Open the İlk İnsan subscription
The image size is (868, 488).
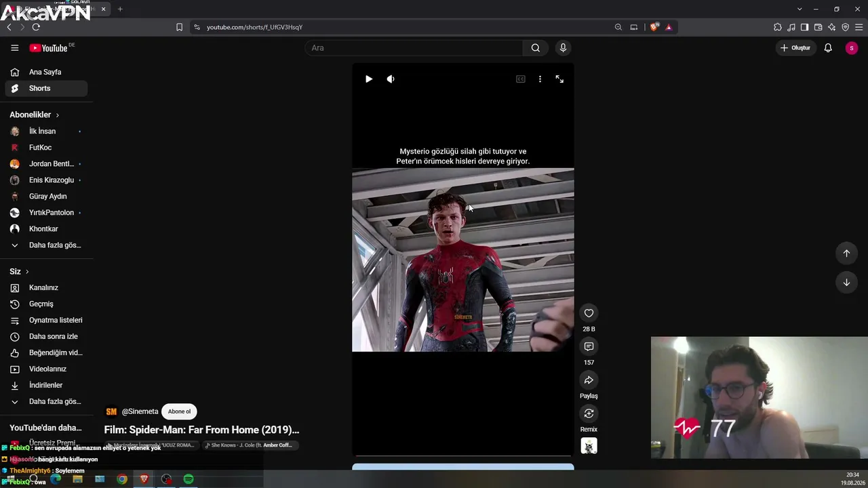tap(46, 131)
